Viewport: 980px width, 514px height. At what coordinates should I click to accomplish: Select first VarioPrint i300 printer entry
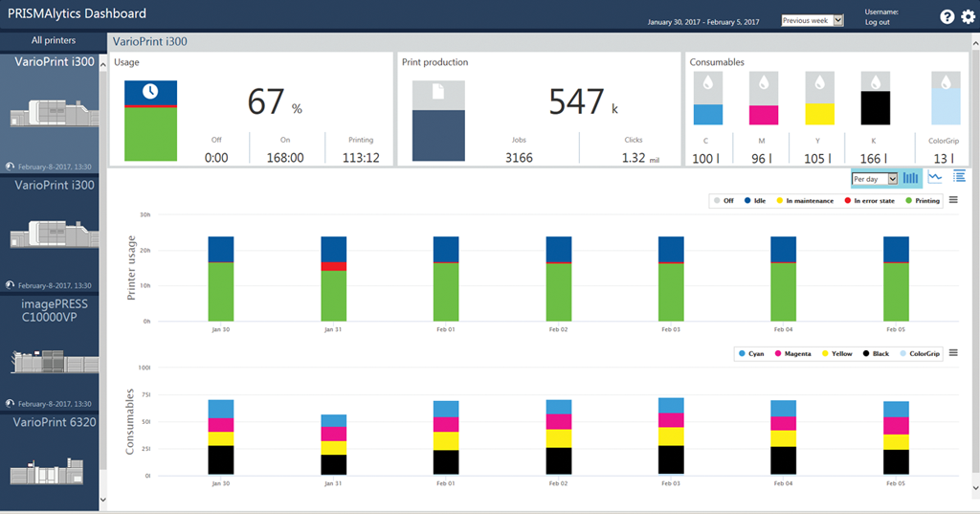coord(50,114)
